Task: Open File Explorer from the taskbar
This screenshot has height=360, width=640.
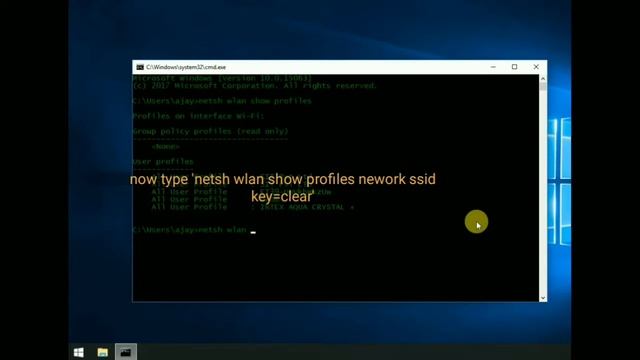Action: click(102, 352)
